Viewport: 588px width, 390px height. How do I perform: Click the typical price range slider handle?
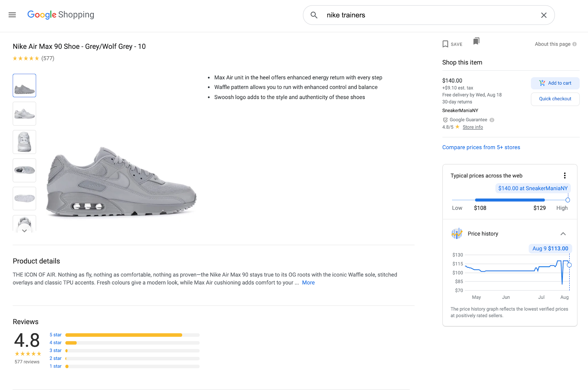(568, 200)
